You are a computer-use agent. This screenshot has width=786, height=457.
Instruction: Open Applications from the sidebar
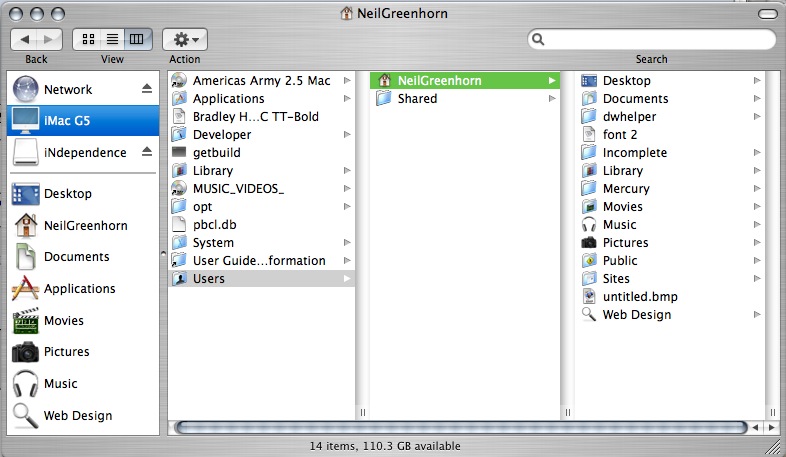click(x=83, y=289)
